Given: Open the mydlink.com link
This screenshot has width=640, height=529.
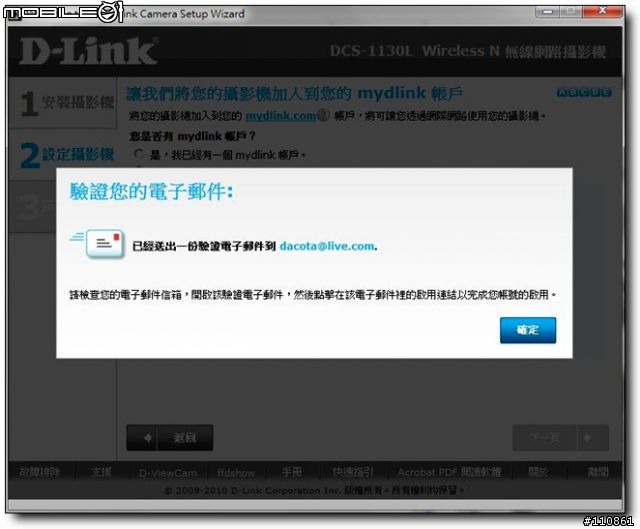Looking at the screenshot, I should point(281,116).
